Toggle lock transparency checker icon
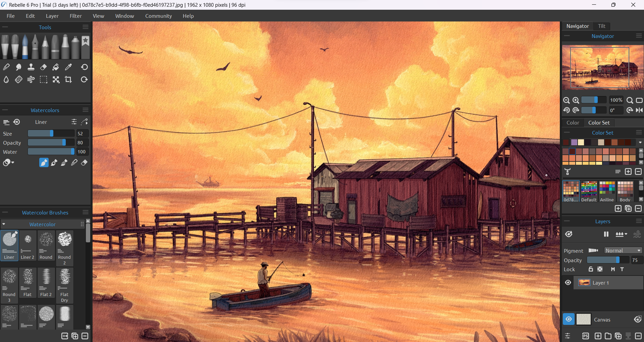This screenshot has height=342, width=644. [600, 269]
